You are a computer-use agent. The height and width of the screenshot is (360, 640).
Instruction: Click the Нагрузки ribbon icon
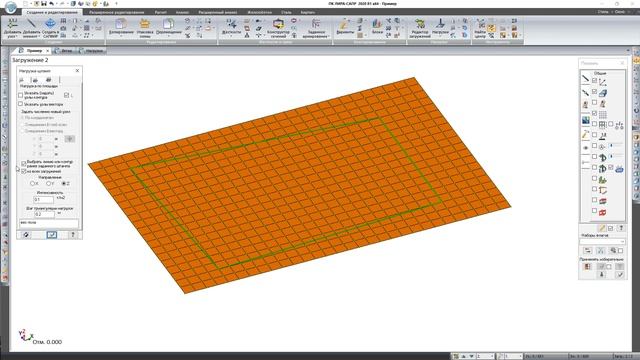(x=440, y=27)
